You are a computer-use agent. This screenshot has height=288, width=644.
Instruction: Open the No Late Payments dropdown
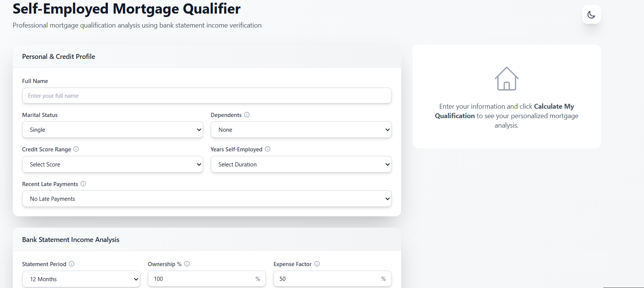coord(207,199)
